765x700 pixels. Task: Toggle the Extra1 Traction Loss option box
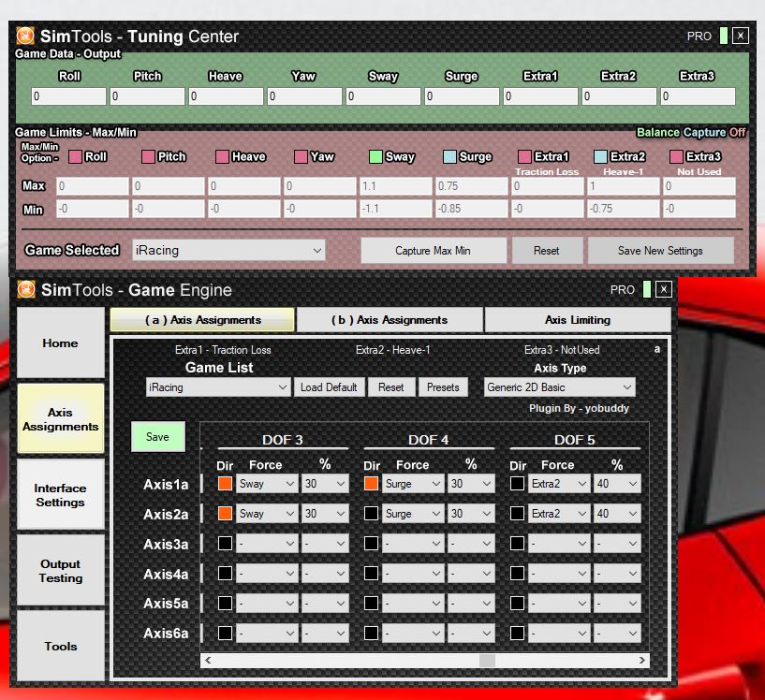(524, 156)
